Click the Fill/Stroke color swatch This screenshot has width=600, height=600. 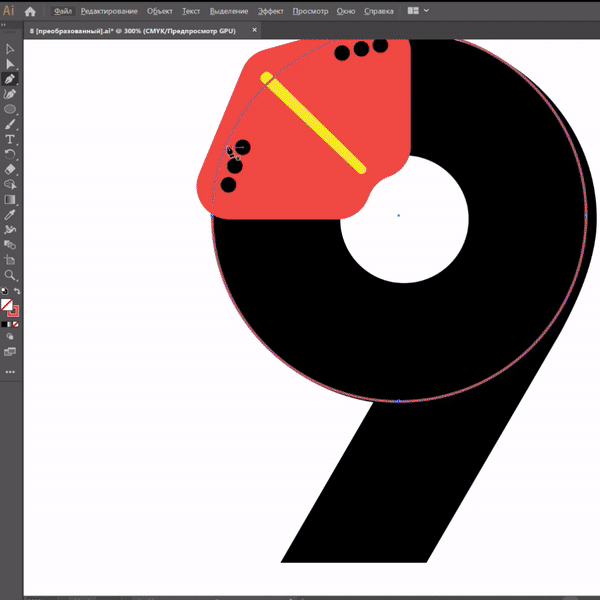point(8,305)
